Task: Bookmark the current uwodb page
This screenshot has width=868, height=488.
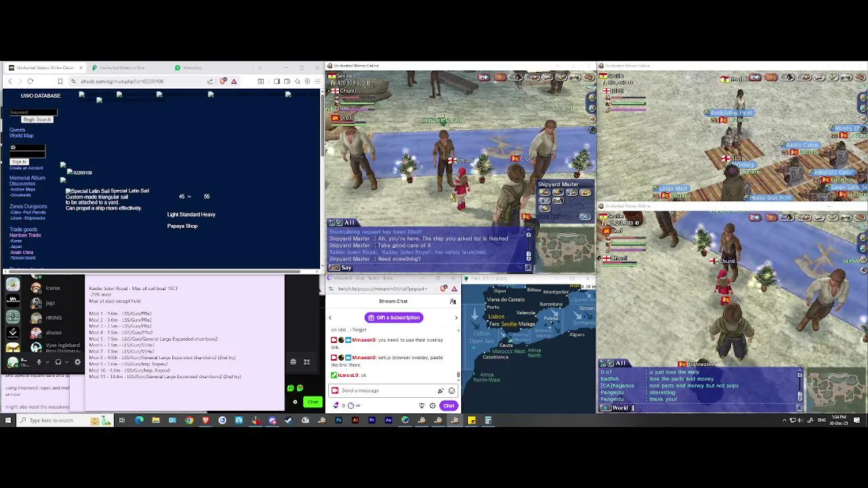Action: [x=60, y=81]
